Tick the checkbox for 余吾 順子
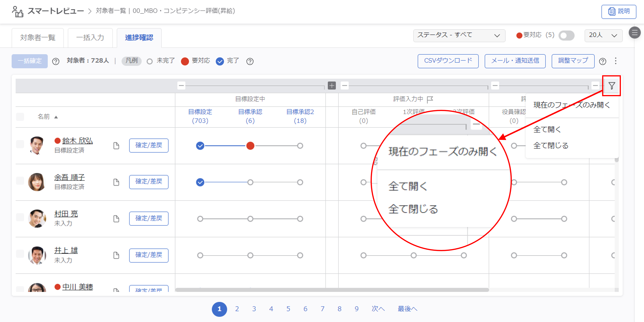This screenshot has width=644, height=322. 20,181
